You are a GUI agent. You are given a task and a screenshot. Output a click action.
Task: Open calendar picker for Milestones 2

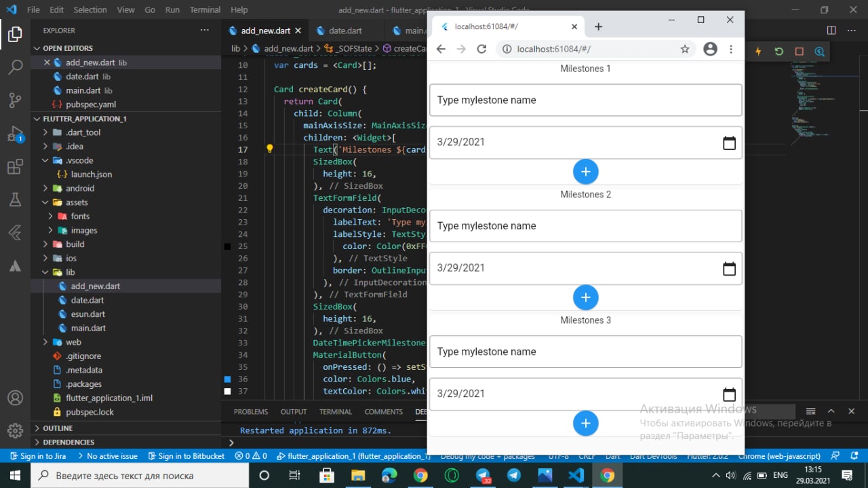click(x=729, y=269)
